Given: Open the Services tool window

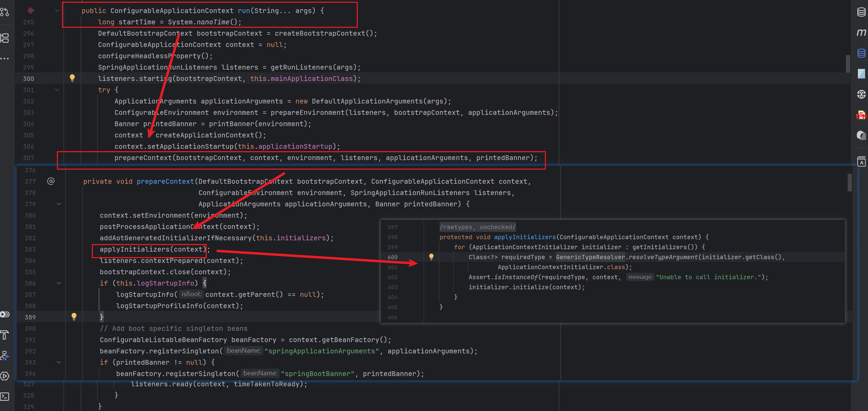Looking at the screenshot, I should coord(4,376).
